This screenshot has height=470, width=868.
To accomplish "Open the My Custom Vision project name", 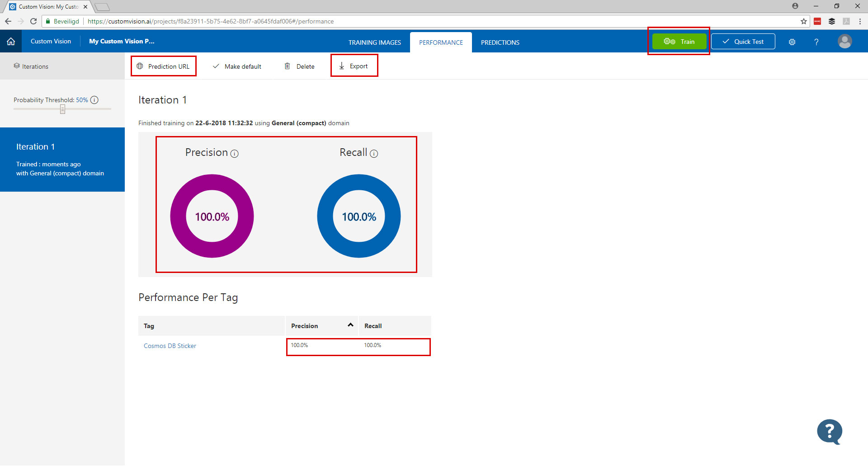I will coord(122,41).
